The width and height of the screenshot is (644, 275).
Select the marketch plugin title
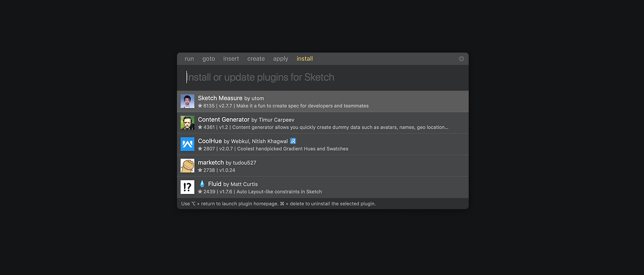click(211, 163)
